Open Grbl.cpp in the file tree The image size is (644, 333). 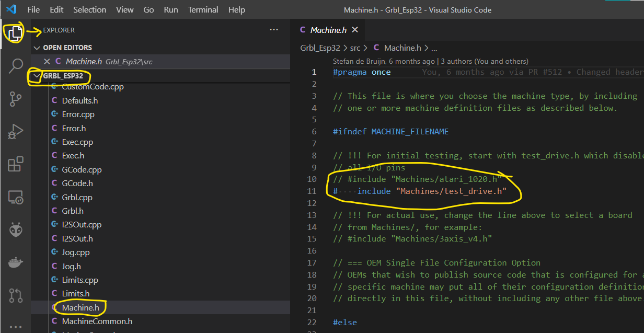tap(77, 197)
